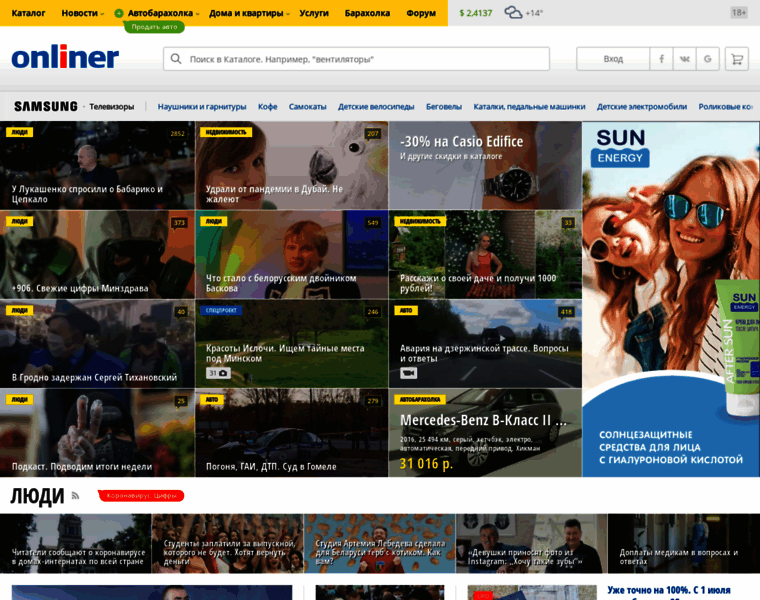Image resolution: width=760 pixels, height=600 pixels.
Task: Open Удрали от пандемии в Дубай article
Action: coord(291,166)
